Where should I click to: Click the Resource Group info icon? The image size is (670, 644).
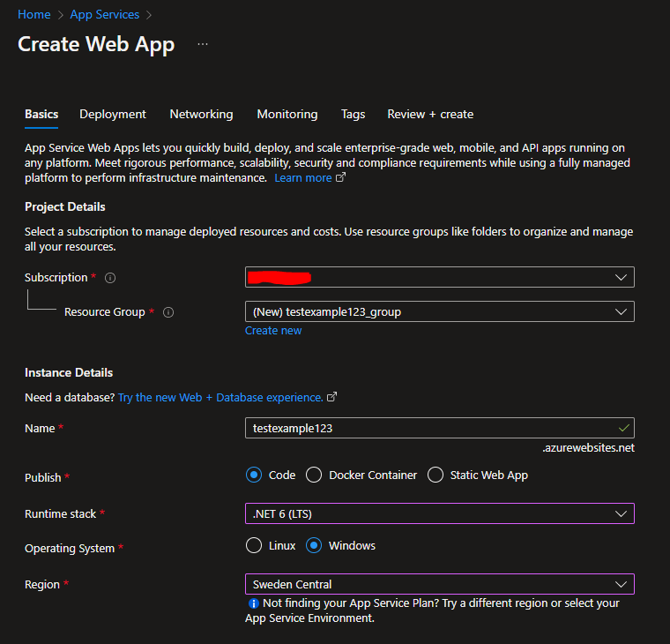pyautogui.click(x=168, y=312)
